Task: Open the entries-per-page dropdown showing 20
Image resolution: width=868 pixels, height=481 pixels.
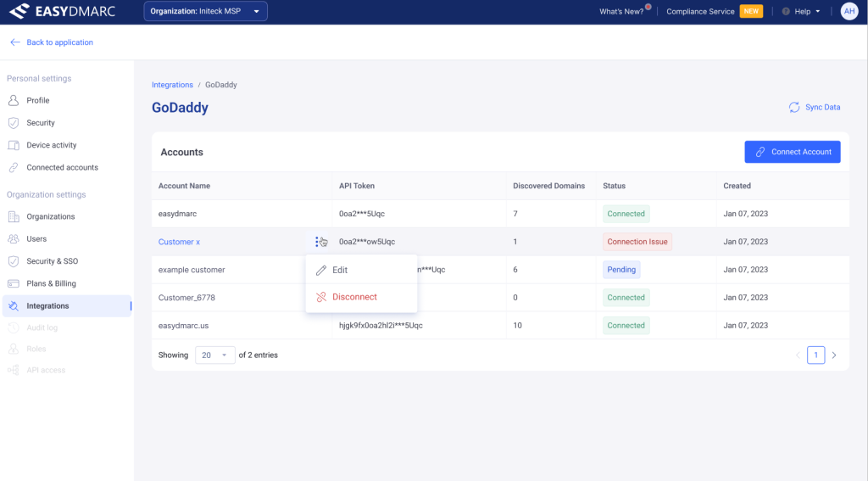Action: pyautogui.click(x=215, y=355)
